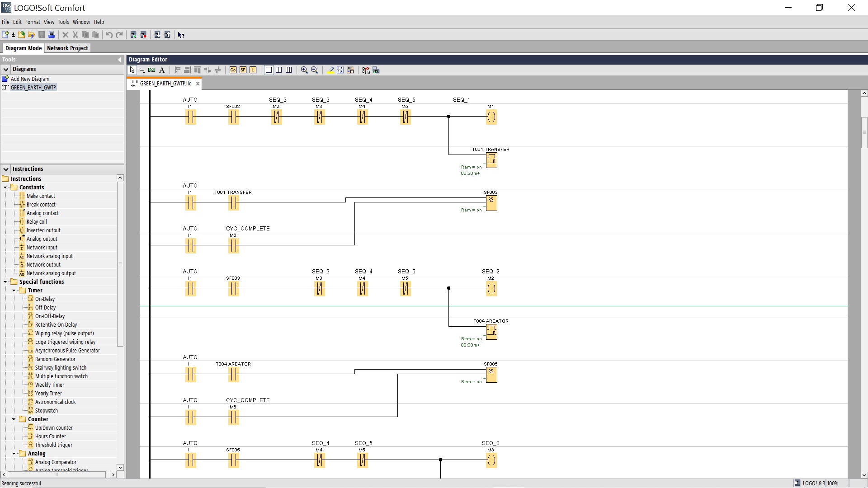Select the Text tool (A) icon
The height and width of the screenshot is (488, 868).
[162, 70]
